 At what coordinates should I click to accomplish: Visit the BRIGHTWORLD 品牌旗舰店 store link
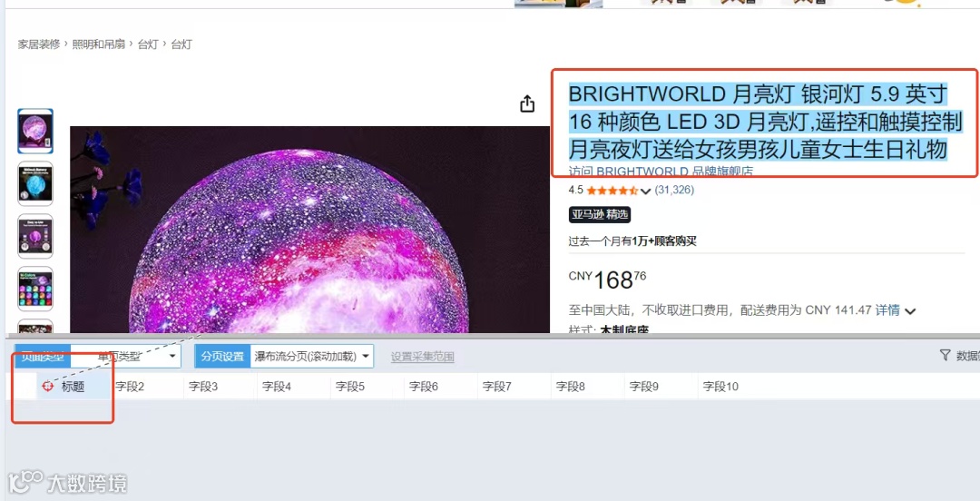point(661,172)
